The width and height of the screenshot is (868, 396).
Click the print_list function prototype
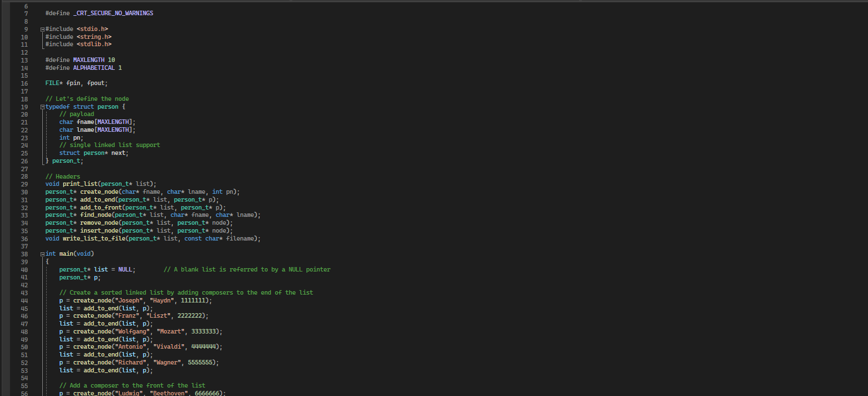tap(79, 184)
